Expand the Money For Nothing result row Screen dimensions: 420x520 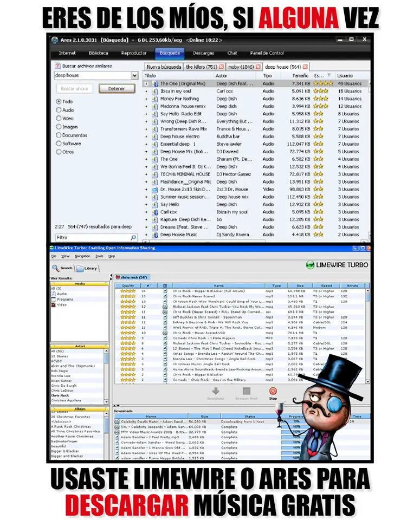(x=146, y=99)
